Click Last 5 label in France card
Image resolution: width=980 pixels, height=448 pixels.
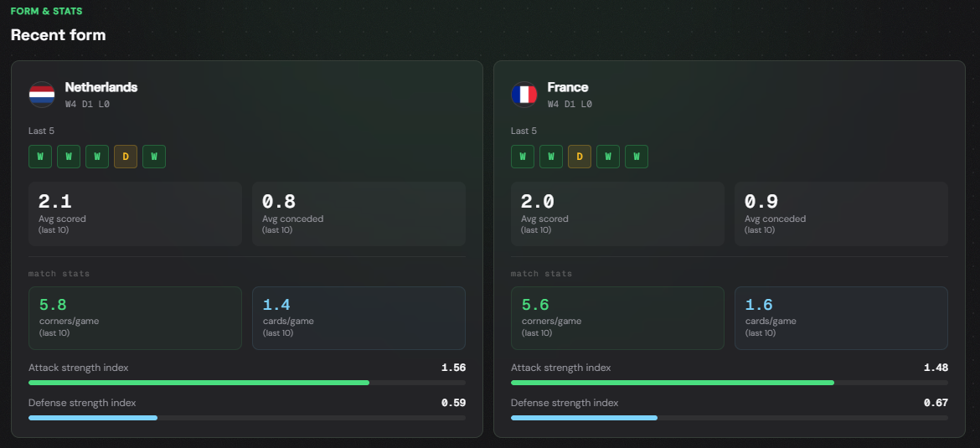click(524, 131)
